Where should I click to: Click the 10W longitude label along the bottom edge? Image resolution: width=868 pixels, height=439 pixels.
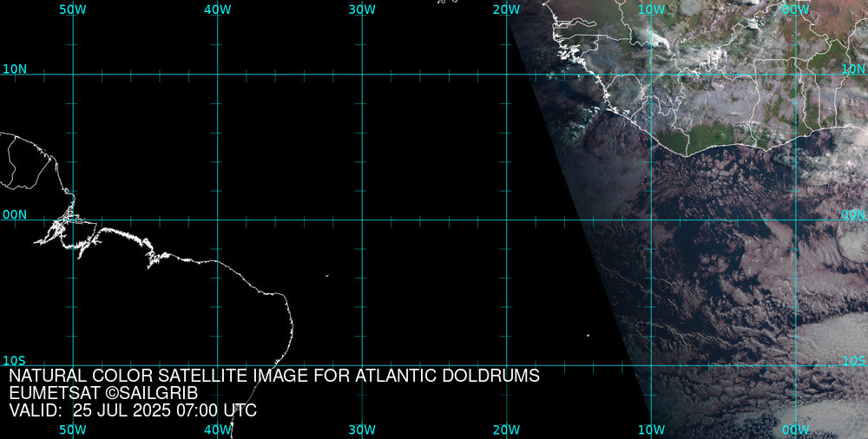coord(651,430)
